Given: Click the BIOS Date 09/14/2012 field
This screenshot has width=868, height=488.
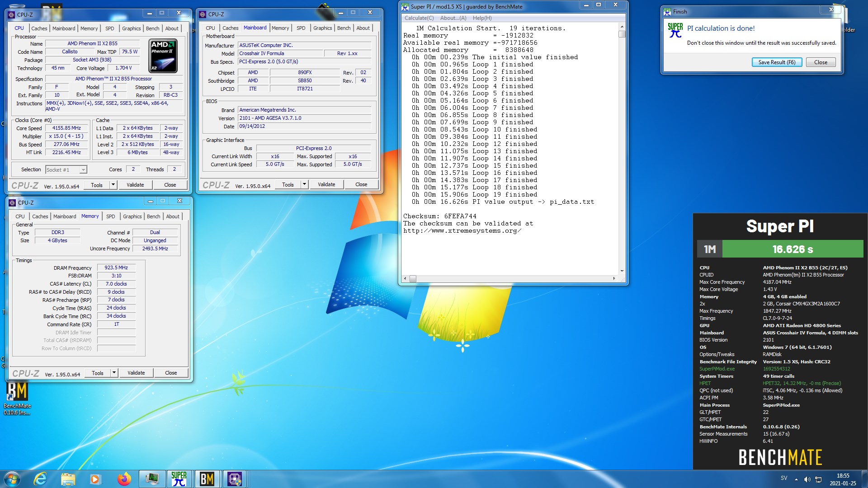Looking at the screenshot, I should (304, 126).
